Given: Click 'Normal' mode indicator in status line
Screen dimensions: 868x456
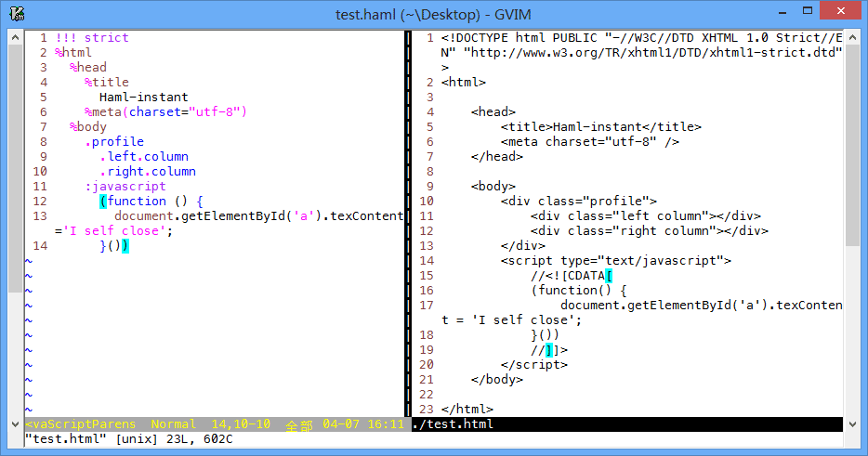Looking at the screenshot, I should (173, 424).
